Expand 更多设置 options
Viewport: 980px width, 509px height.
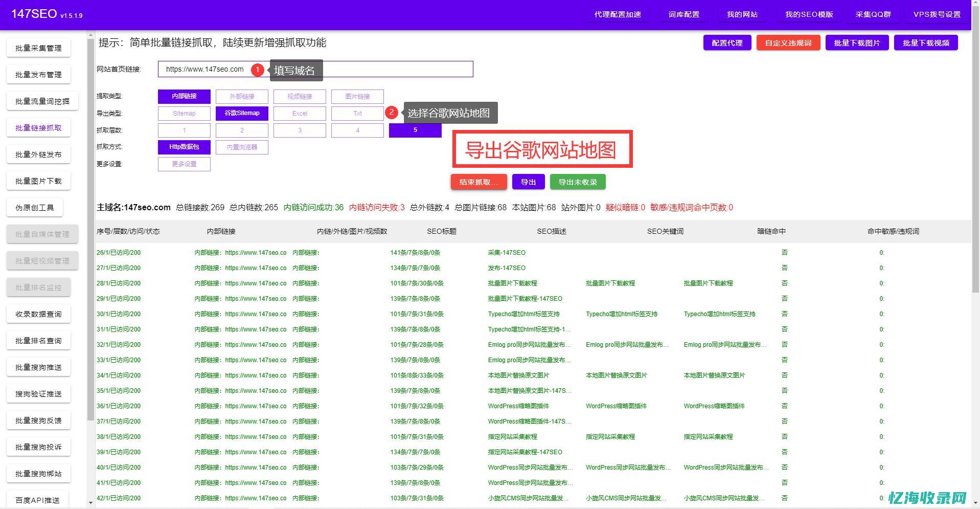[x=184, y=164]
